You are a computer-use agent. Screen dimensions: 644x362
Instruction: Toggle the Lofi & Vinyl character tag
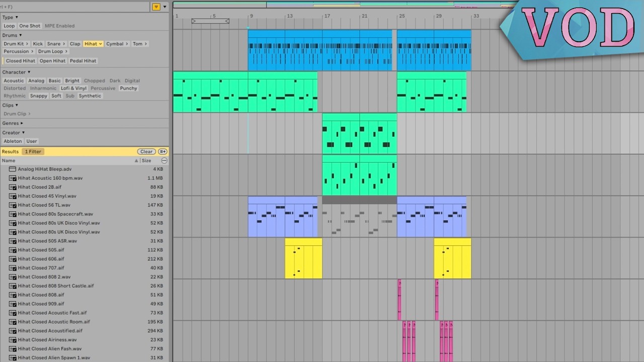74,88
